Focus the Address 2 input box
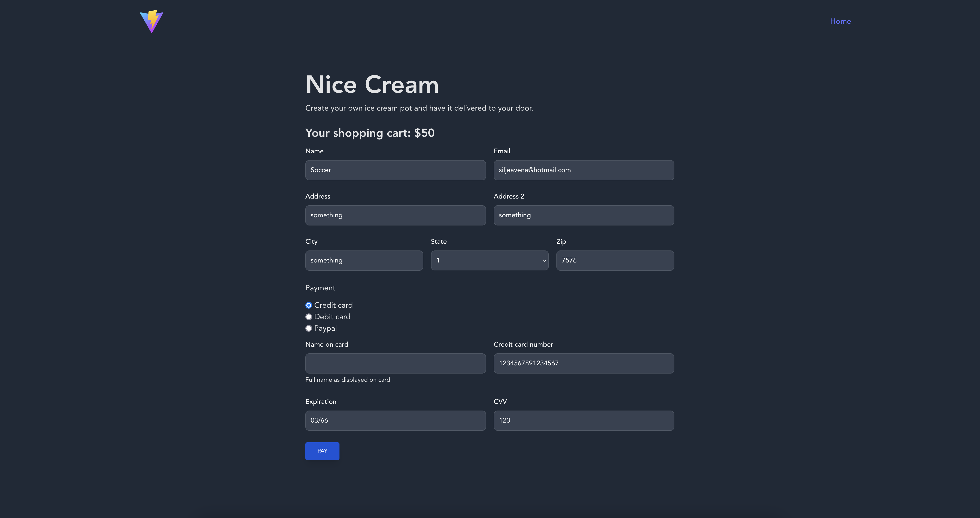This screenshot has width=980, height=518. tap(583, 215)
